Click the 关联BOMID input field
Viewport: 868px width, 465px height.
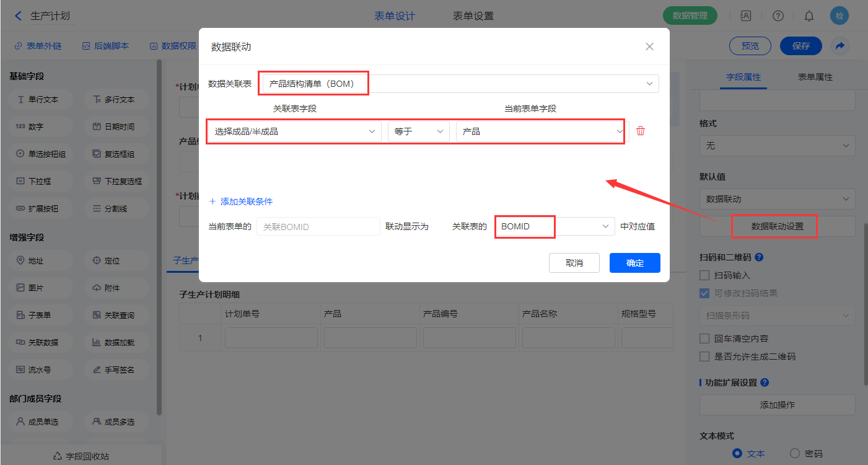tap(318, 227)
